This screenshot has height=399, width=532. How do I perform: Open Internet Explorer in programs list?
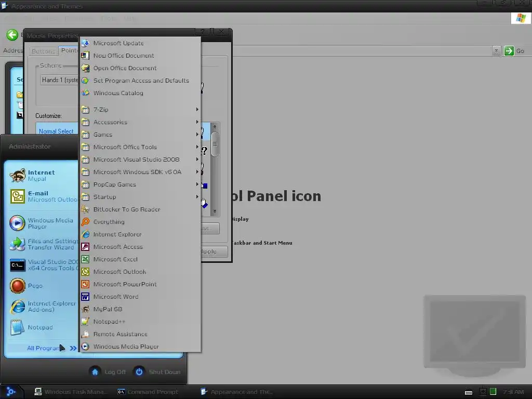pos(140,234)
